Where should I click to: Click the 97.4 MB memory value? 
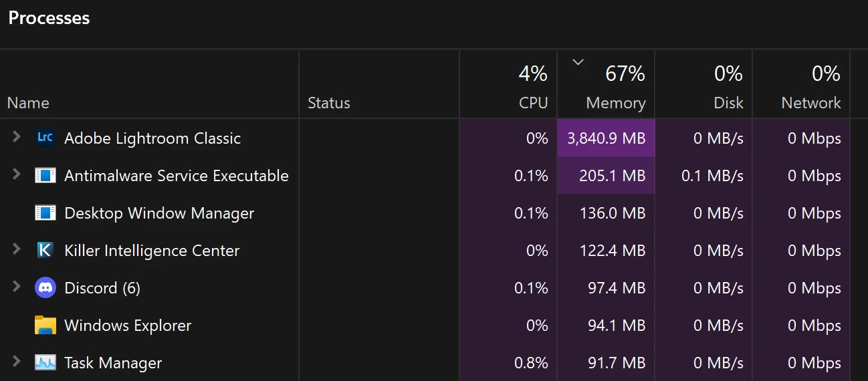617,288
